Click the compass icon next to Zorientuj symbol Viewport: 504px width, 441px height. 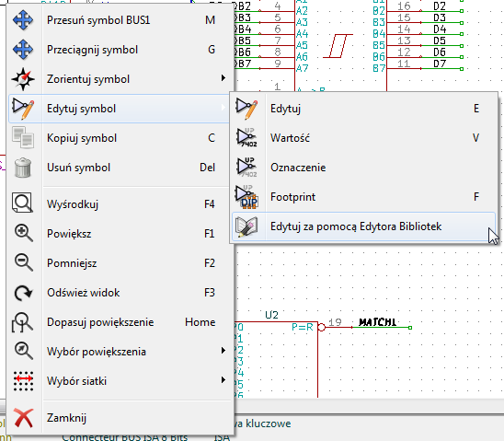pos(23,79)
